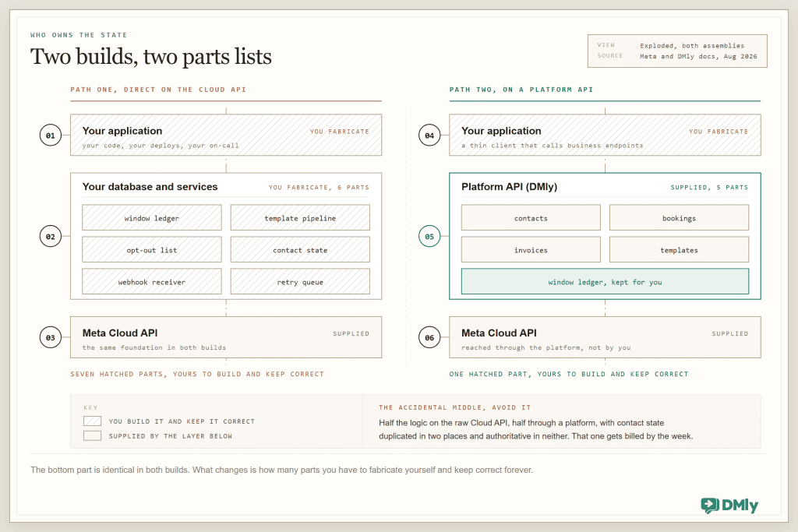Image resolution: width=798 pixels, height=532 pixels.
Task: Click 'PATH TWO, ON A PLATFORM API'
Action: point(521,90)
